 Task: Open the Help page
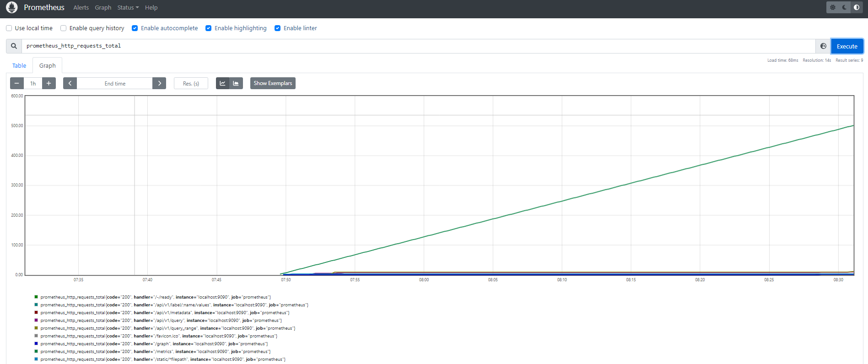tap(151, 8)
